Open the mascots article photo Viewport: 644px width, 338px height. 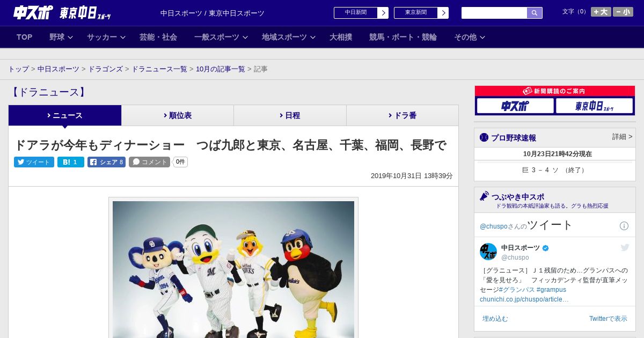pos(233,269)
